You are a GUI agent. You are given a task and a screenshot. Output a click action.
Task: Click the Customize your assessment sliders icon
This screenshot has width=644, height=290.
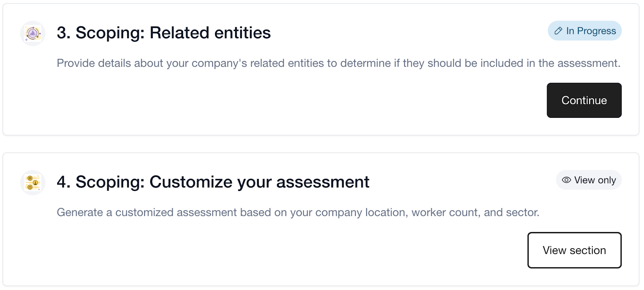(33, 183)
